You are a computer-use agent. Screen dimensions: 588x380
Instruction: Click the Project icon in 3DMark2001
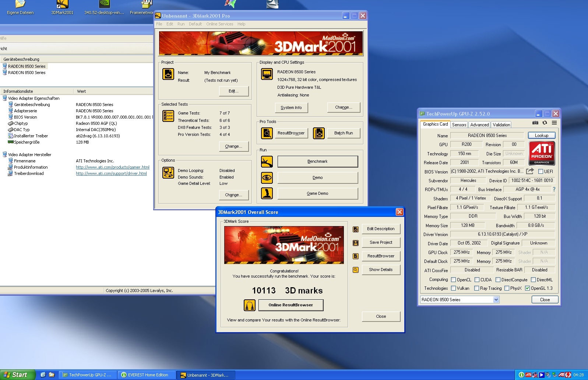(x=168, y=74)
